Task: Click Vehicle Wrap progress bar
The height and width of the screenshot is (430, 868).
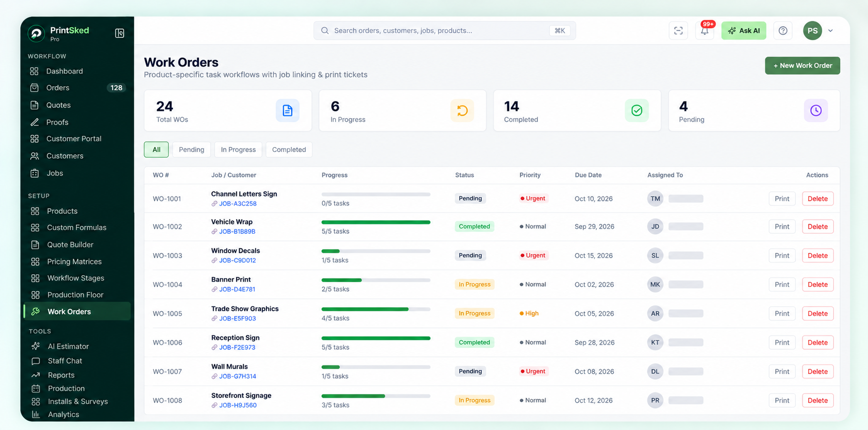Action: click(x=376, y=222)
